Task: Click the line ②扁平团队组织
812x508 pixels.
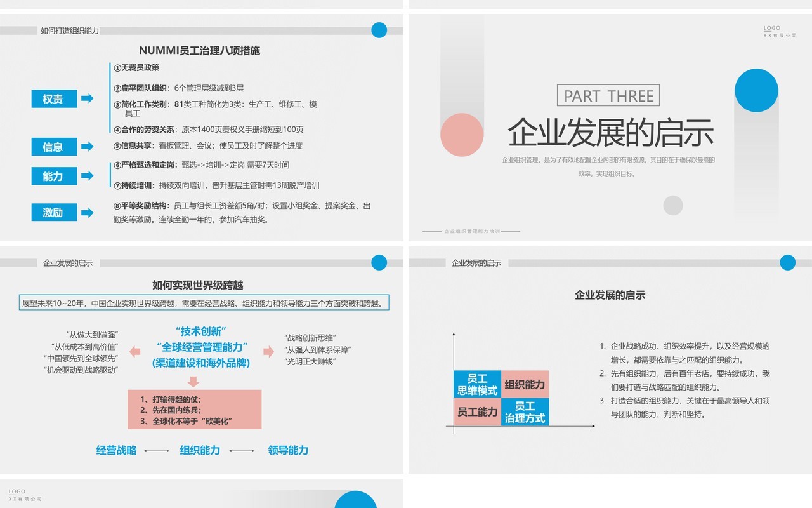Action: [x=178, y=88]
